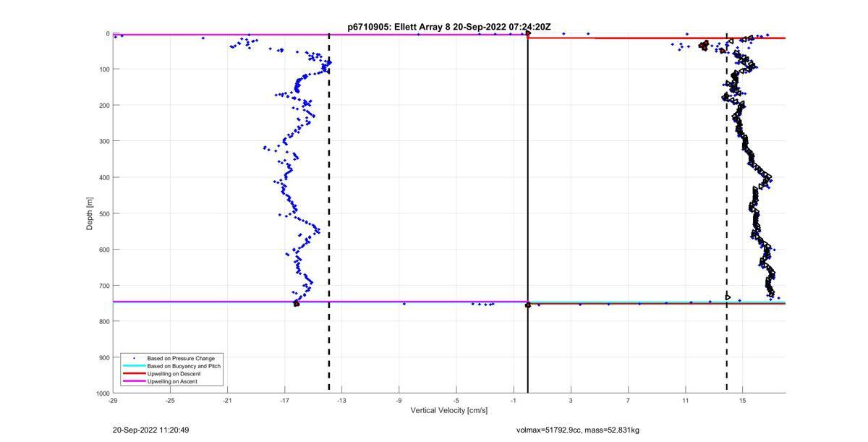Click x-axis tick label '-9'
This screenshot has width=868, height=442.
point(399,400)
